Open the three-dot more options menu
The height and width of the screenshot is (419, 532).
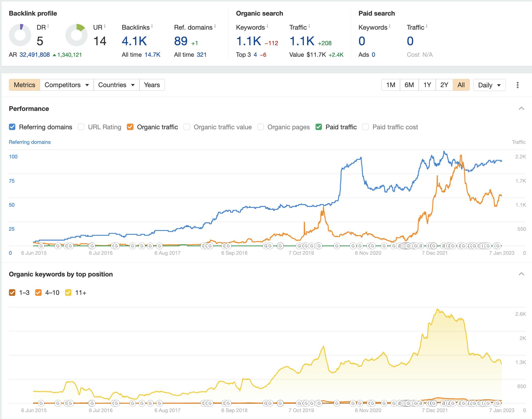[x=517, y=85]
